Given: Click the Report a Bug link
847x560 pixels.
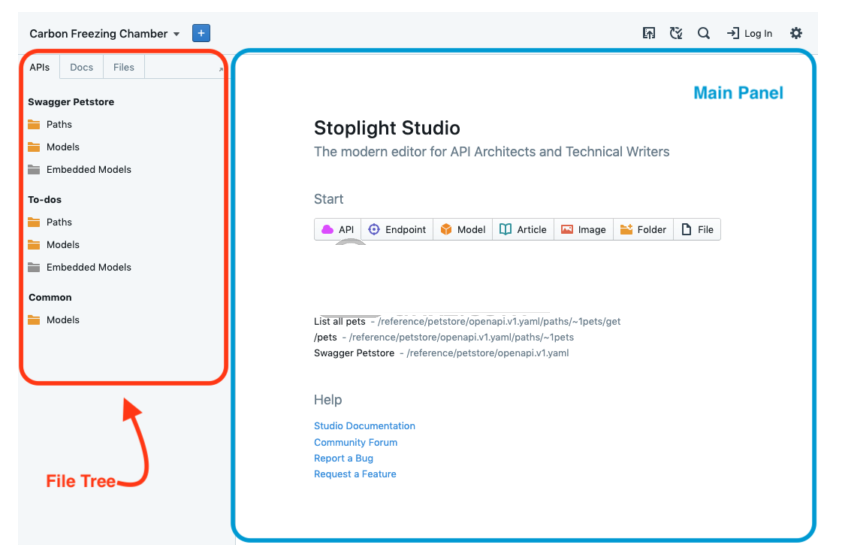Looking at the screenshot, I should (x=344, y=458).
